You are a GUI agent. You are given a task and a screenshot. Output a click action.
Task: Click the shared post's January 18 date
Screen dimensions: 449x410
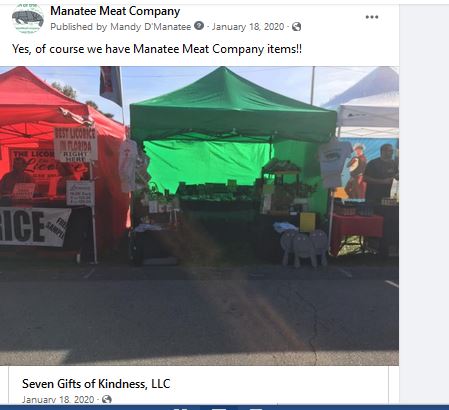pos(58,399)
